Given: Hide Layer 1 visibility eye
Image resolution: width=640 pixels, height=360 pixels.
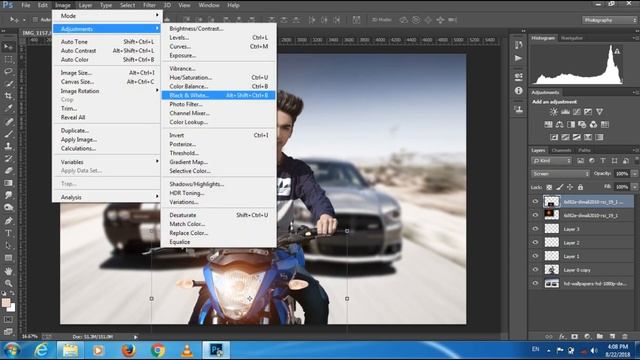Looking at the screenshot, I should pyautogui.click(x=535, y=256).
